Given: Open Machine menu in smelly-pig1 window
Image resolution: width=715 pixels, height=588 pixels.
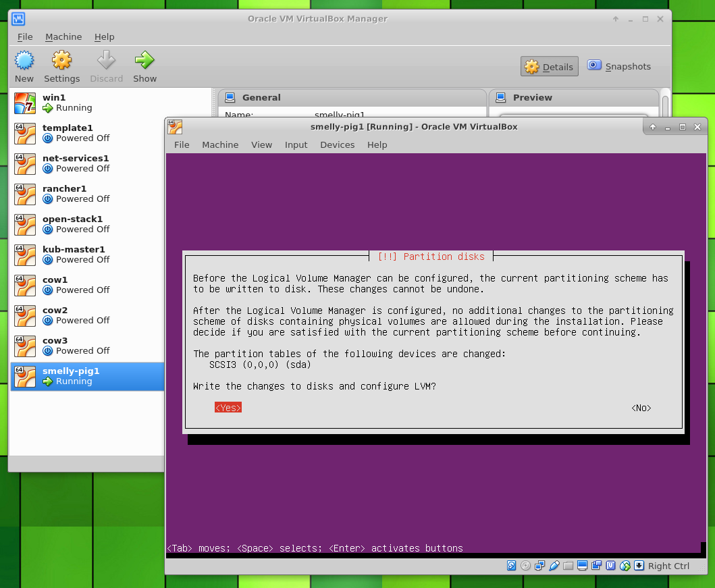Looking at the screenshot, I should [x=220, y=145].
